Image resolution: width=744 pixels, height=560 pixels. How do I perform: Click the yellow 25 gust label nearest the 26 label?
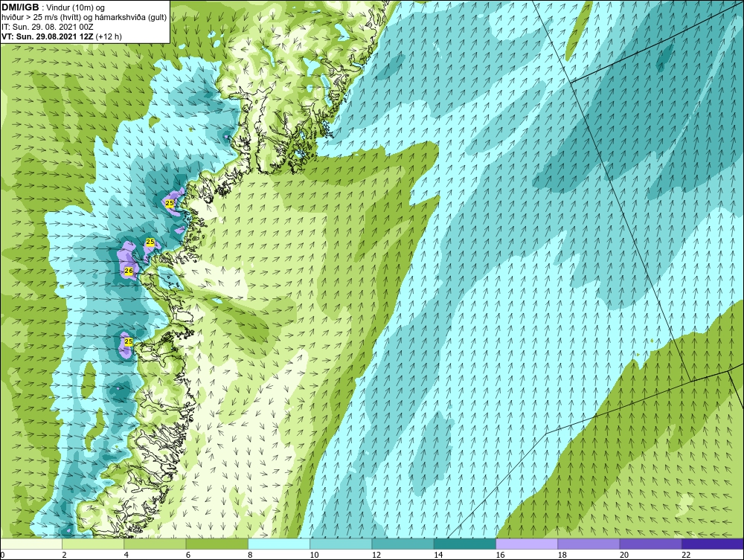click(x=150, y=242)
